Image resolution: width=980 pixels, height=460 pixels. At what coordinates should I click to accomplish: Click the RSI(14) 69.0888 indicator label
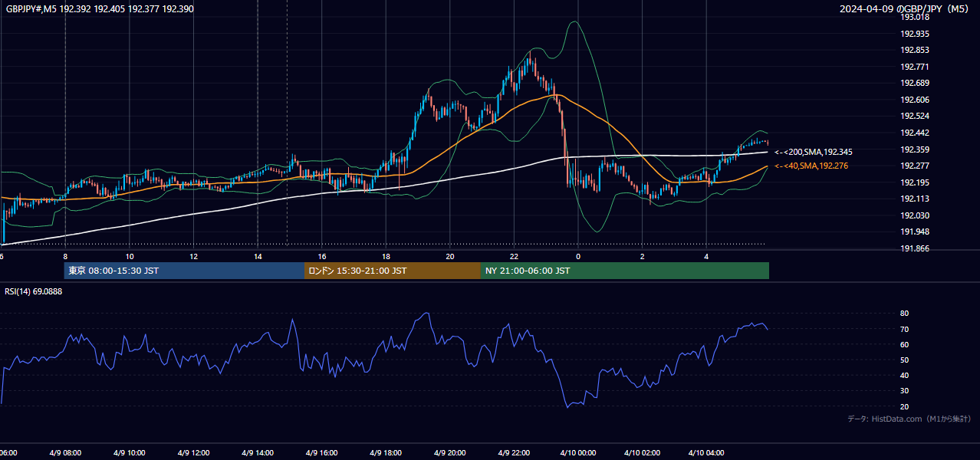(x=34, y=291)
